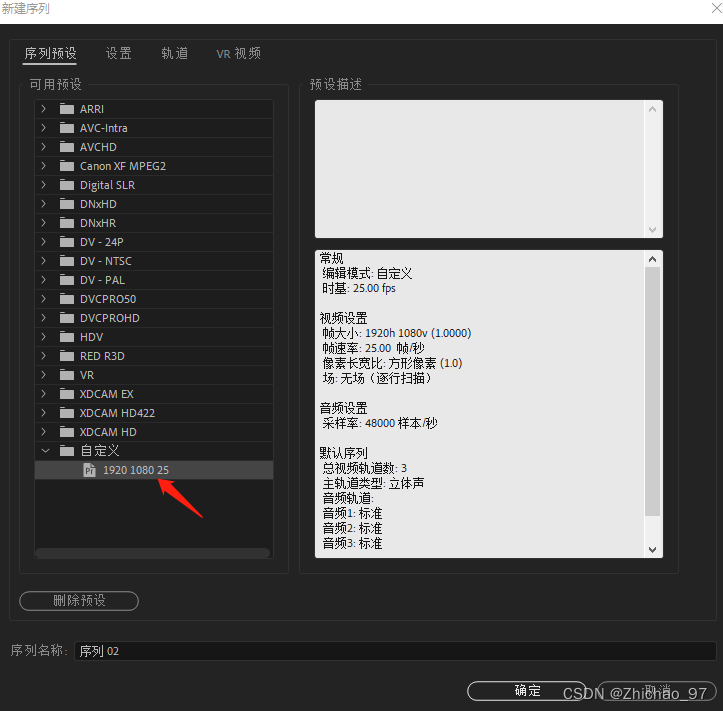Click the DV - PAL folder icon

(x=67, y=280)
